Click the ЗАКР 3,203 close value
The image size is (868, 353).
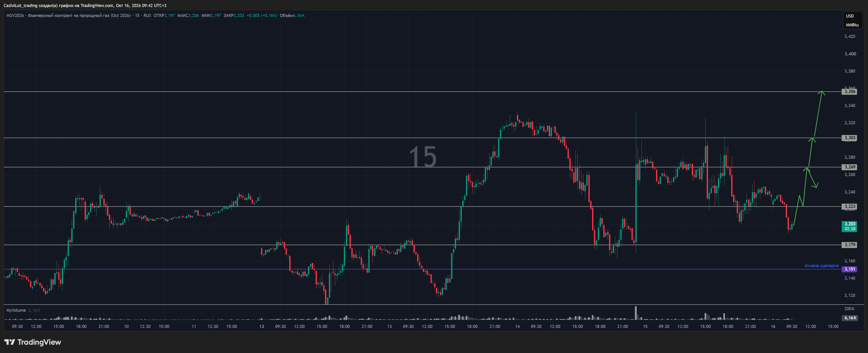[x=234, y=15]
